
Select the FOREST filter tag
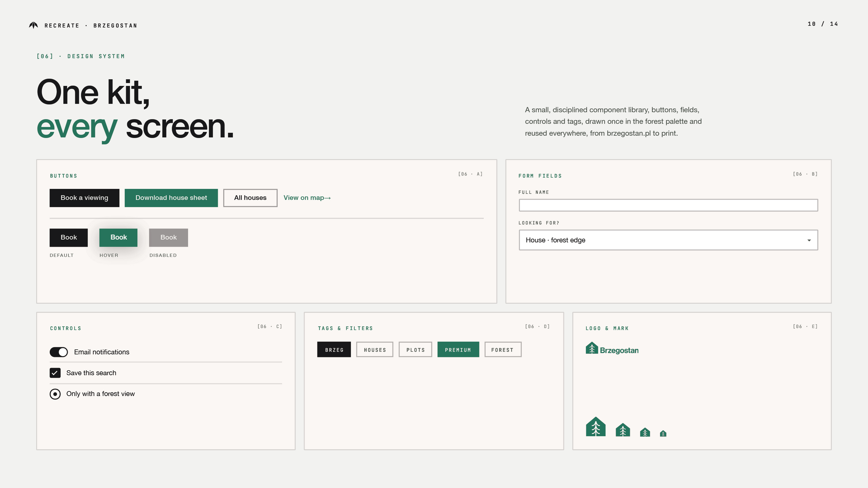click(x=503, y=349)
